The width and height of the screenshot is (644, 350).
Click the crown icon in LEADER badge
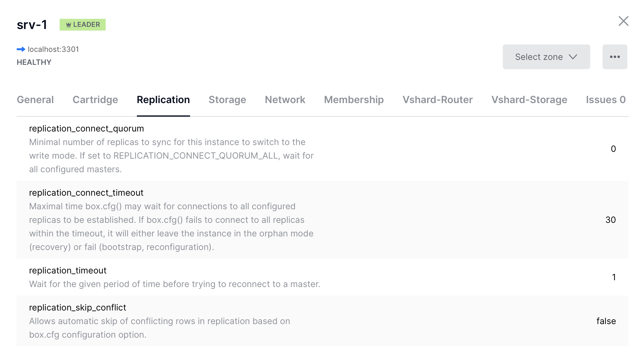click(69, 25)
